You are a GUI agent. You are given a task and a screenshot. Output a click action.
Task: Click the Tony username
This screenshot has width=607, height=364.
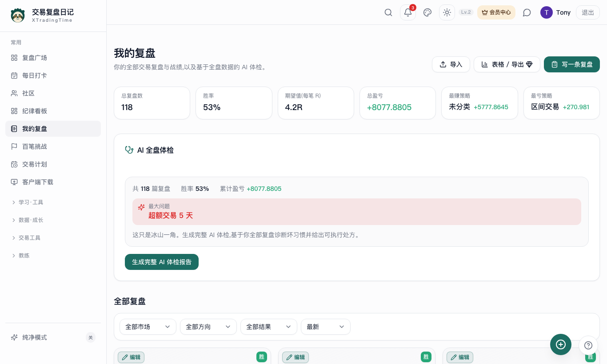[563, 12]
